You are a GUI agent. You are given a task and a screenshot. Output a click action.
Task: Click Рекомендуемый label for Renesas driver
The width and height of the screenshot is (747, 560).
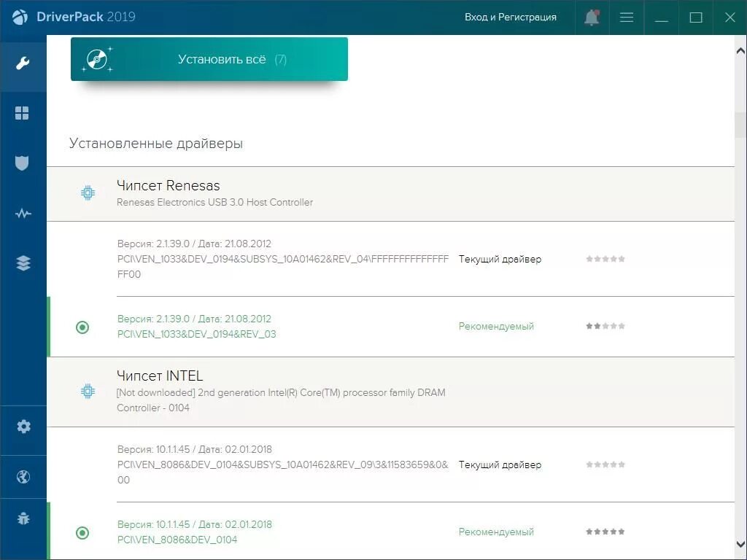coord(496,326)
